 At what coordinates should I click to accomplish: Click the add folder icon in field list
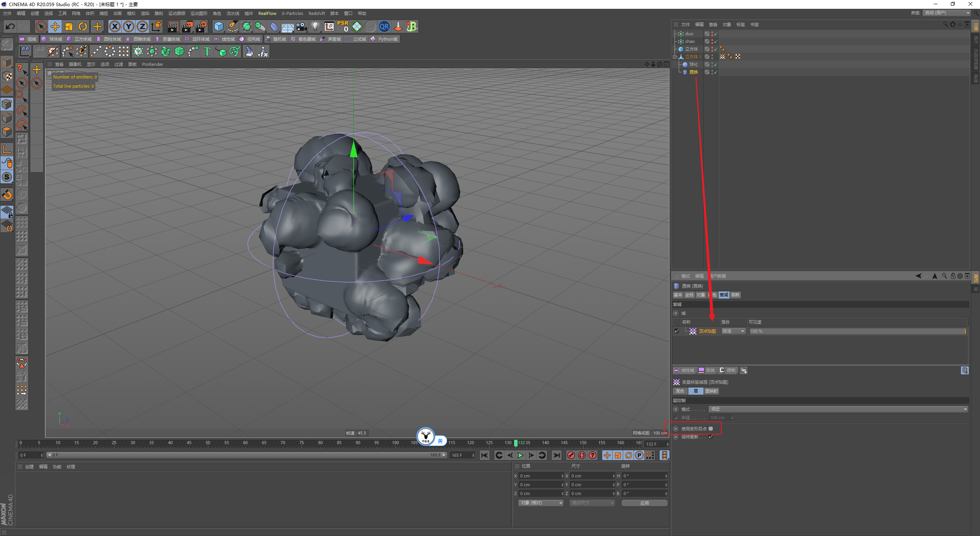click(x=744, y=370)
